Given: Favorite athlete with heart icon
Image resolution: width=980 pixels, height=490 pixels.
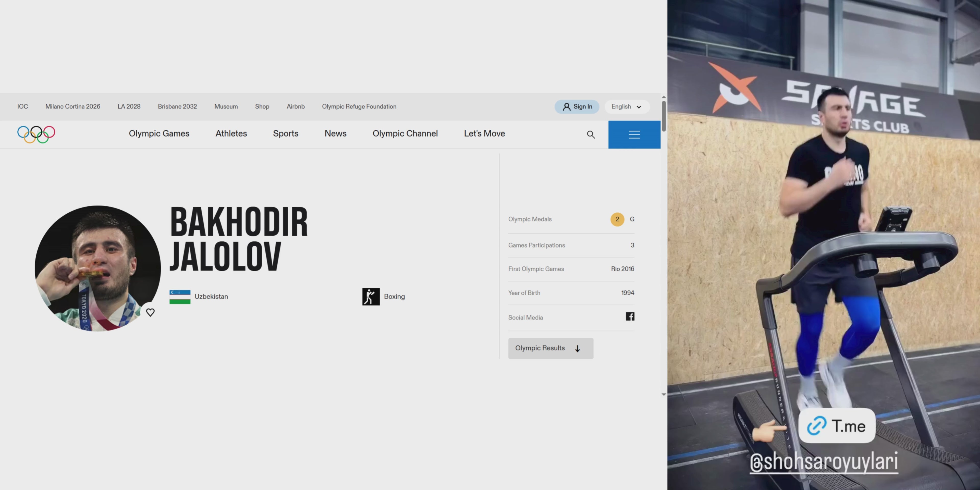Looking at the screenshot, I should pos(150,312).
